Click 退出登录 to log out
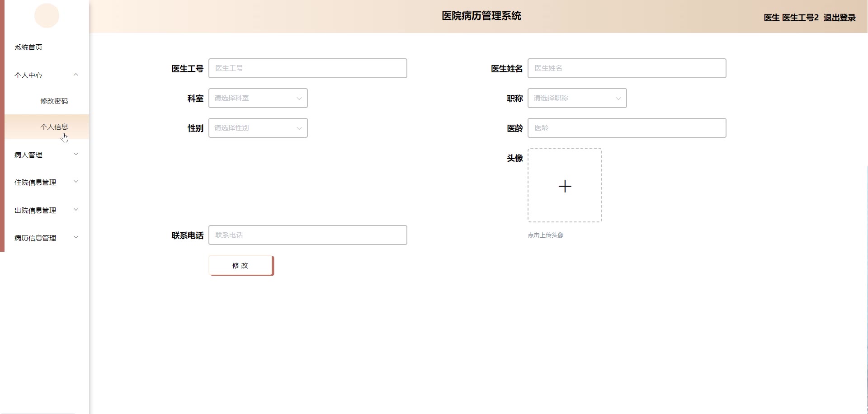Screen dimensions: 868x414 [x=840, y=18]
